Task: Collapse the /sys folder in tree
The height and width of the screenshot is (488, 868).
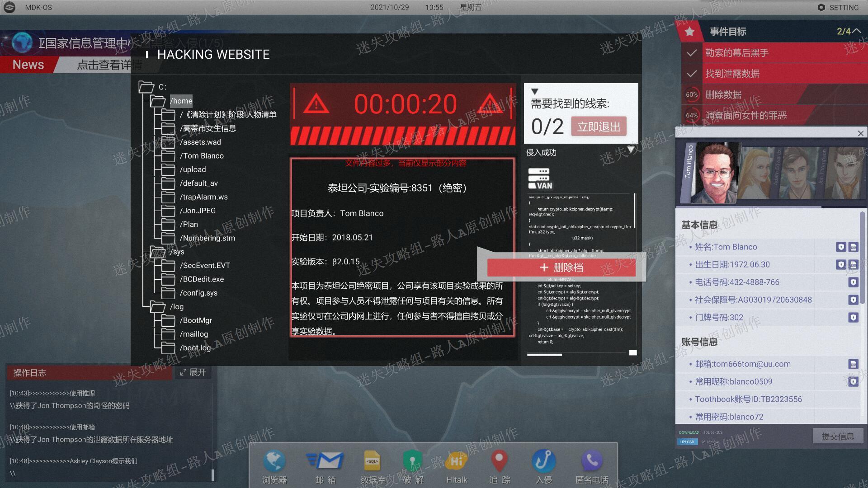Action: [x=157, y=252]
